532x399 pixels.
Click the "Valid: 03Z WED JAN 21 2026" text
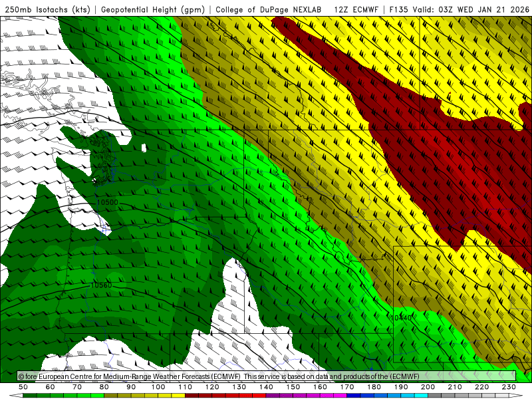click(471, 9)
